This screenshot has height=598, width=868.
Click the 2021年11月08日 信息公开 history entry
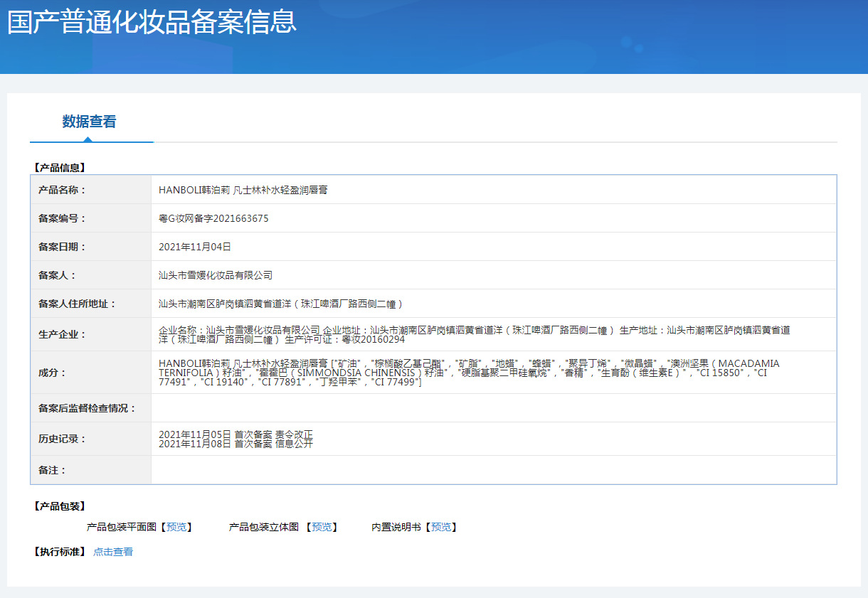(235, 444)
